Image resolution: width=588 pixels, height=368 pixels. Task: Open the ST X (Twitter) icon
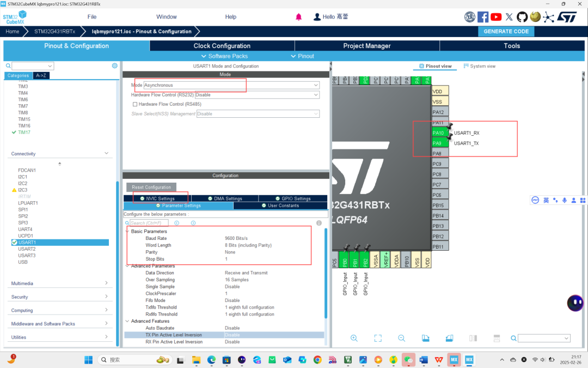coord(509,17)
